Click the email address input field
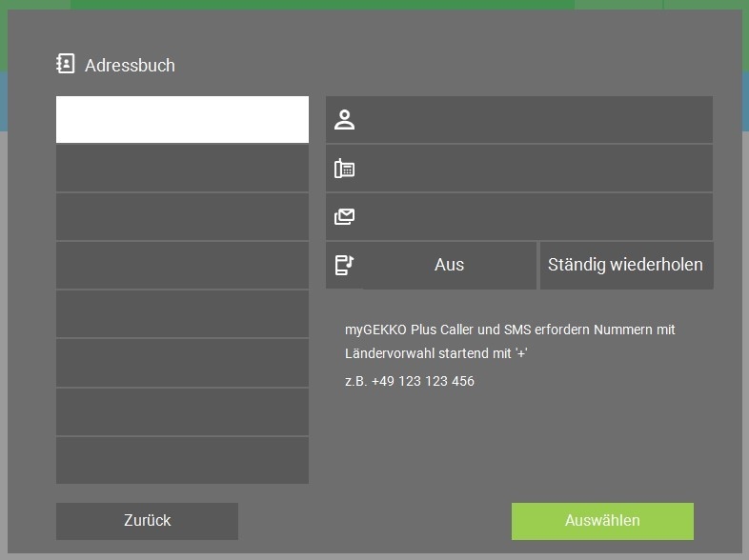 pos(519,217)
